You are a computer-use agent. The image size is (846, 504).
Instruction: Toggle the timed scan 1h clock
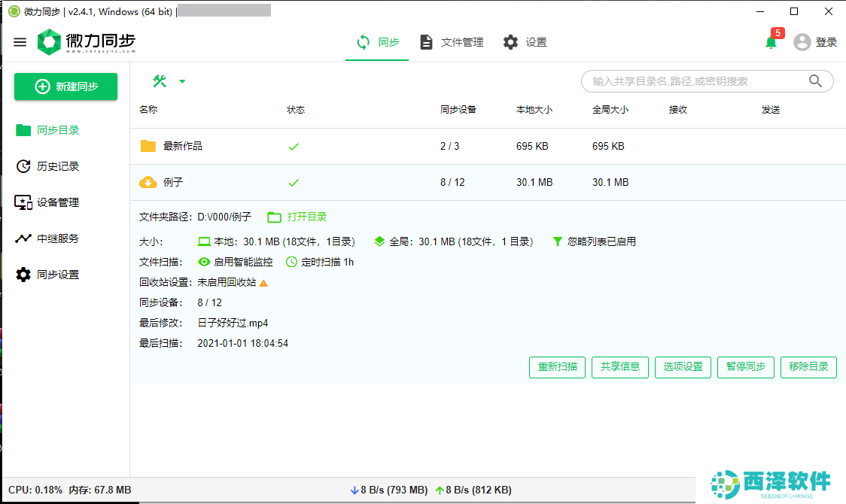coord(291,262)
